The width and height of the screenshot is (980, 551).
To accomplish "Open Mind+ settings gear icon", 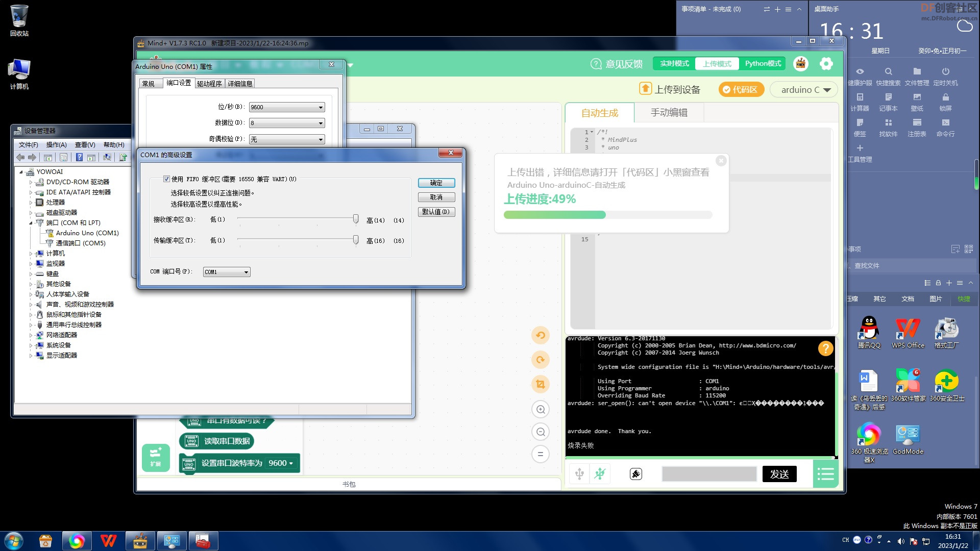I will pos(826,64).
